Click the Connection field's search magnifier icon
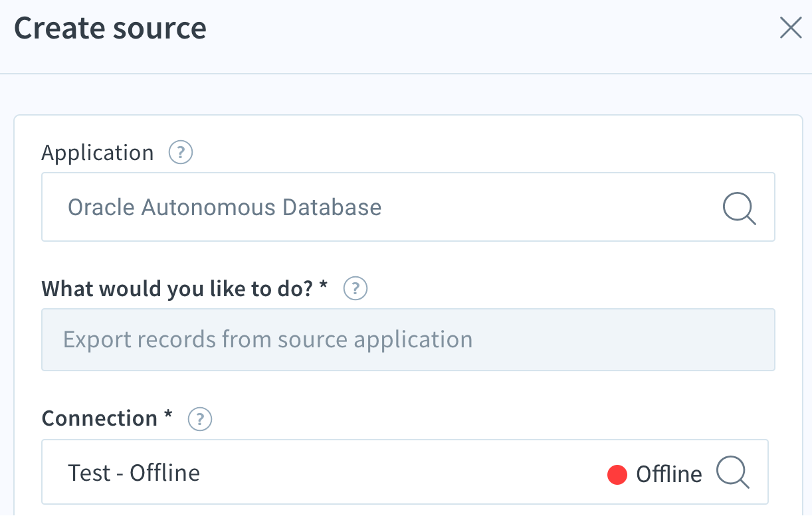 click(x=733, y=474)
